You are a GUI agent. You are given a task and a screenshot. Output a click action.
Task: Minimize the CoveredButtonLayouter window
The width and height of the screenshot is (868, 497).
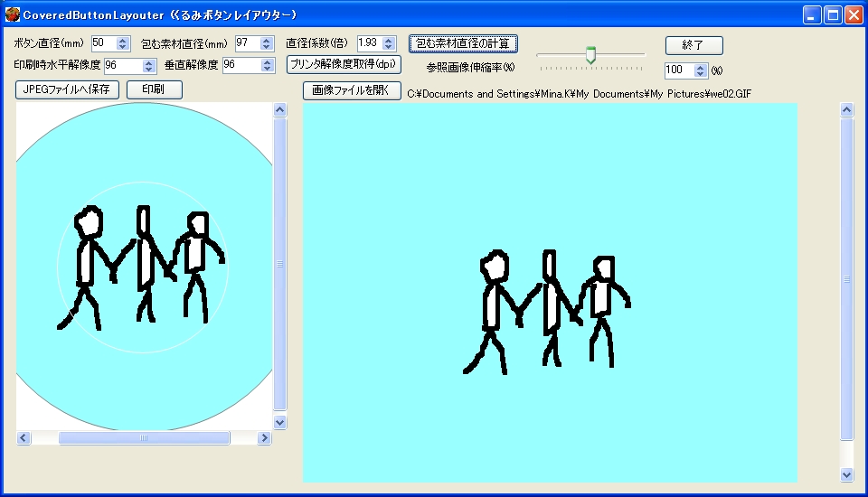coord(812,15)
